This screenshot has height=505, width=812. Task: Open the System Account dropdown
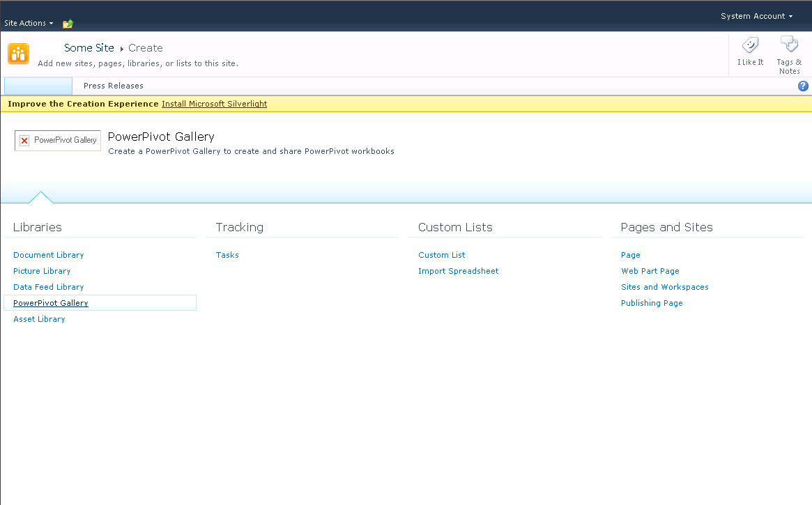(x=756, y=16)
